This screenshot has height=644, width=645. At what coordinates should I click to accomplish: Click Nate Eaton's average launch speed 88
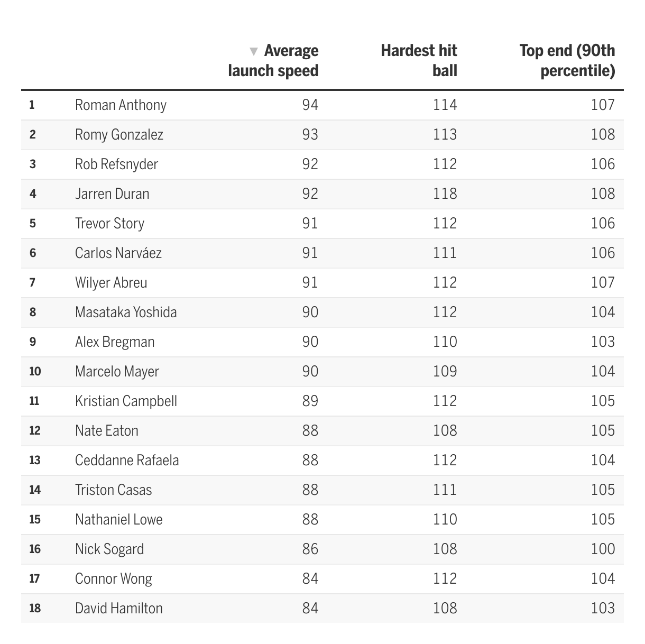[310, 430]
